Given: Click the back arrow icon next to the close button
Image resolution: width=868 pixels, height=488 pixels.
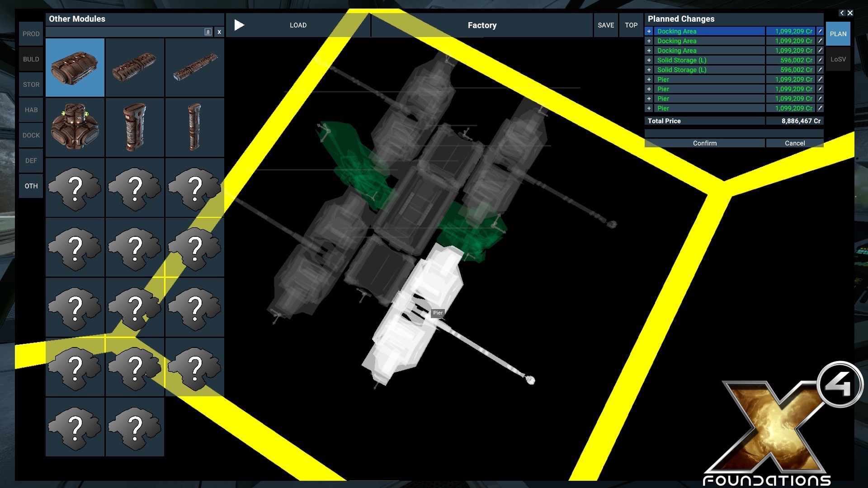Looking at the screenshot, I should 842,13.
